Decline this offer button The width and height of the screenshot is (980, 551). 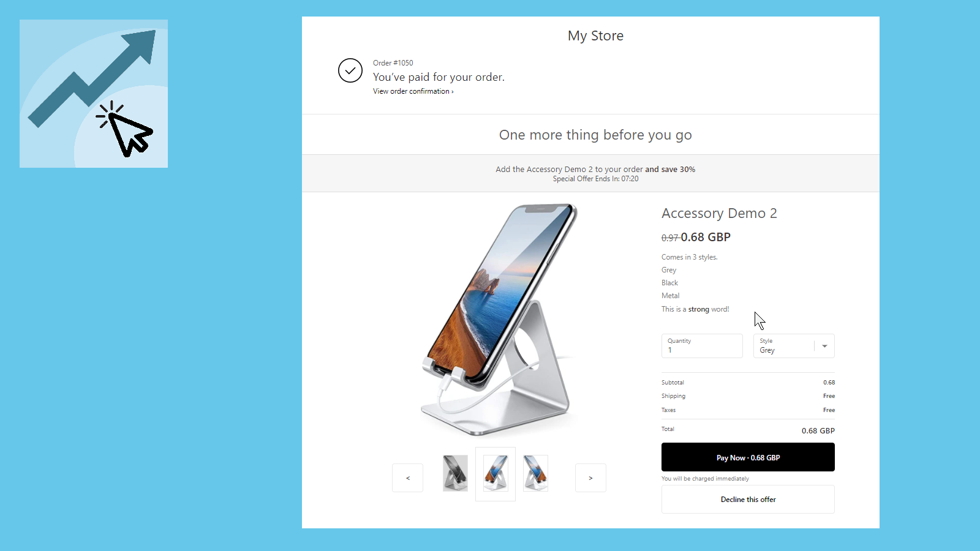click(748, 500)
